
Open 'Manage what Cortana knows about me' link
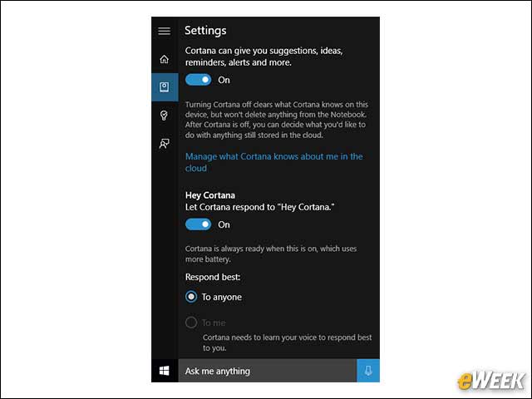(273, 162)
